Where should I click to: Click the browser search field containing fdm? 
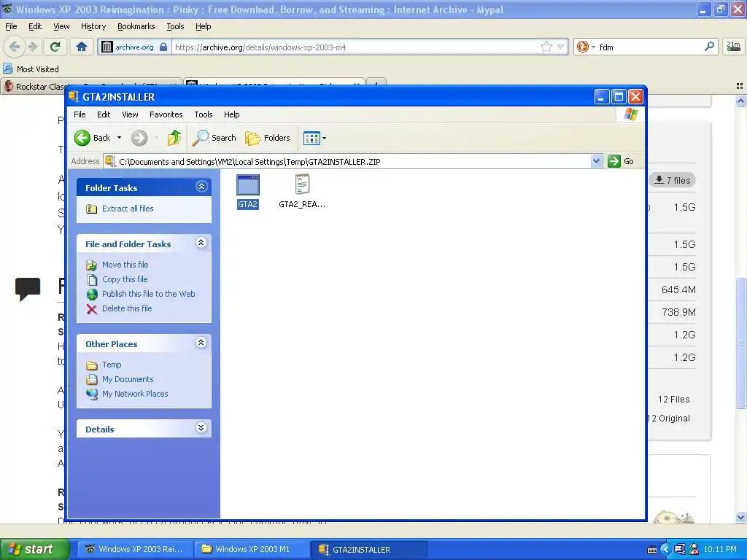(x=650, y=47)
